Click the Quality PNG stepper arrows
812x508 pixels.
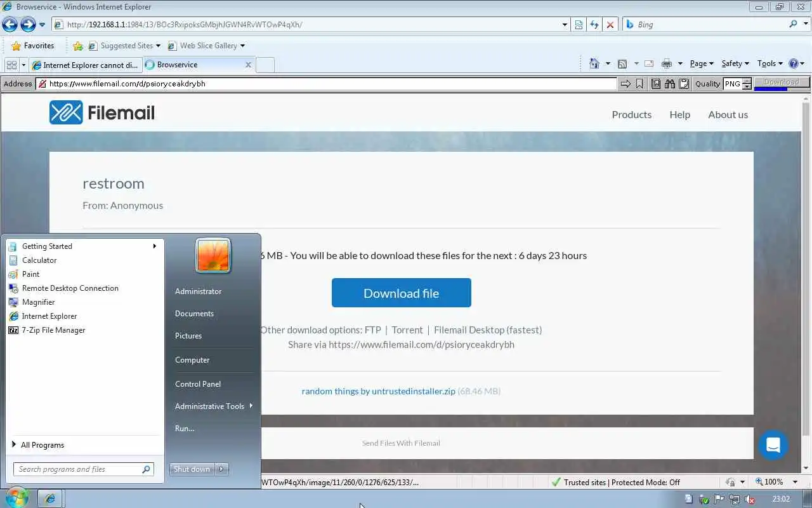[x=747, y=84]
